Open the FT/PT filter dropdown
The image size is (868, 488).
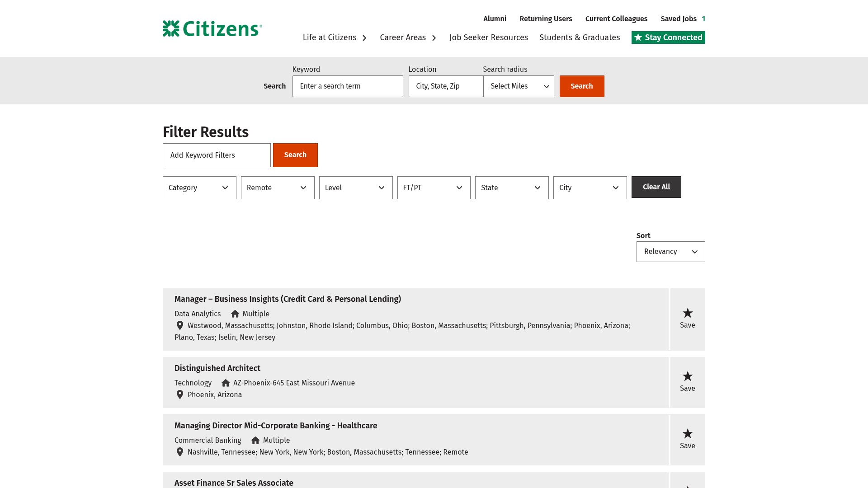[434, 188]
